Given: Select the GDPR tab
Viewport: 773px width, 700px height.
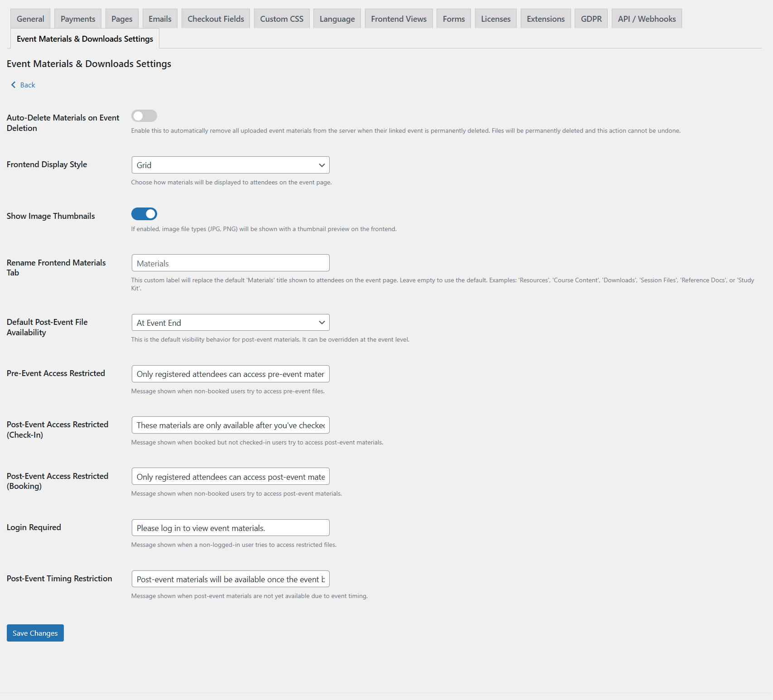Looking at the screenshot, I should [591, 19].
